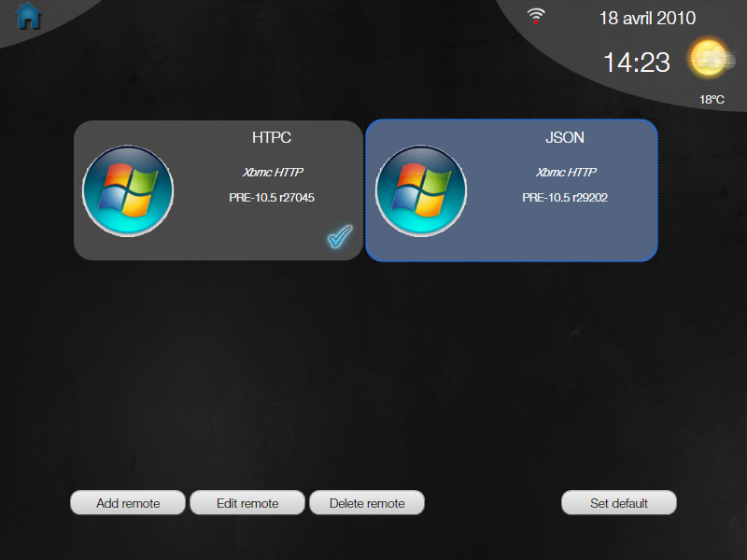Select the JSON remote title
This screenshot has height=560, width=747.
point(565,137)
